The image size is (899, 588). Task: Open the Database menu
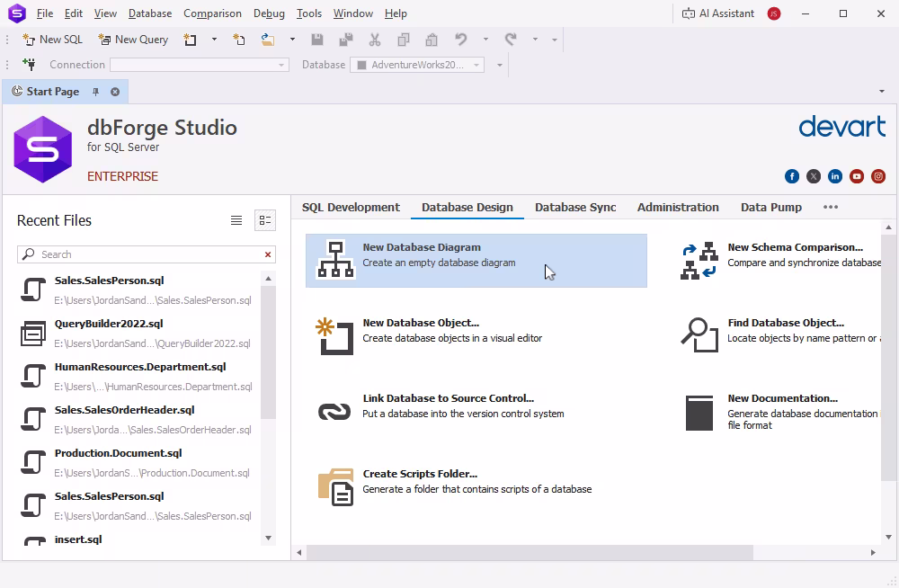pyautogui.click(x=149, y=13)
